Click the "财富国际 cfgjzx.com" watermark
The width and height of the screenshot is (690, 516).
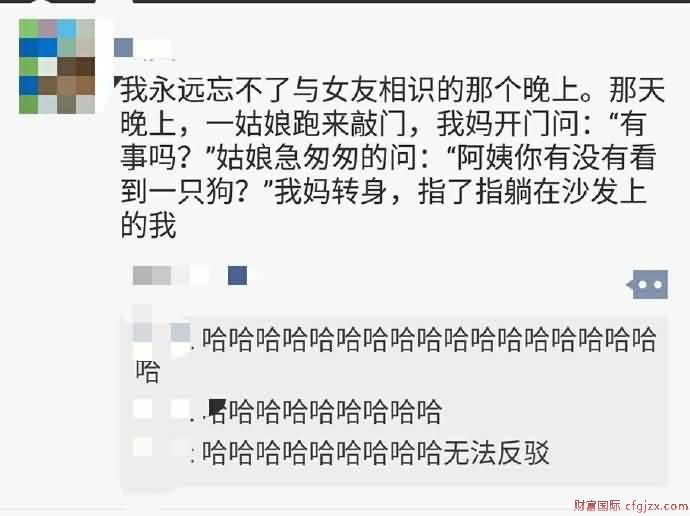coord(631,505)
